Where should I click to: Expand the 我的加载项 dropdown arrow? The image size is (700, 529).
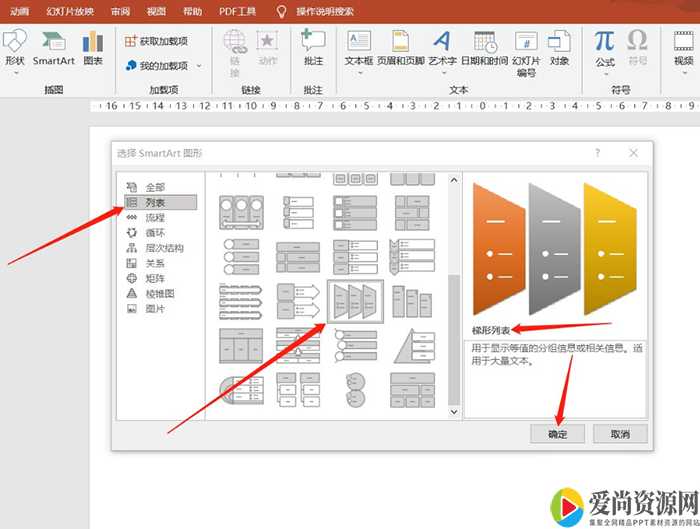click(198, 66)
